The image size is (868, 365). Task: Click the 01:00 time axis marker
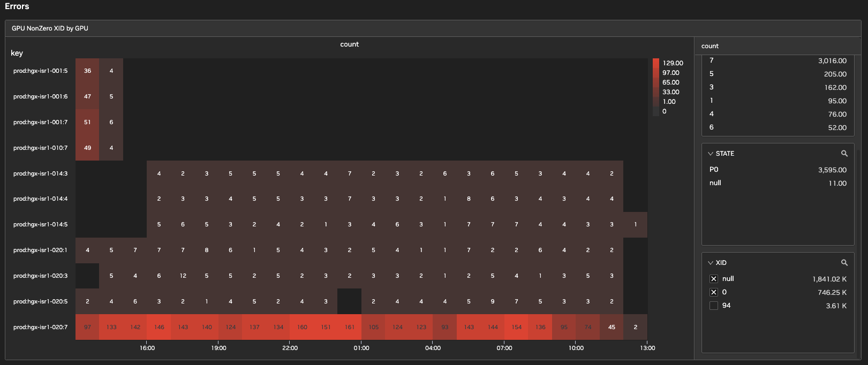[361, 348]
